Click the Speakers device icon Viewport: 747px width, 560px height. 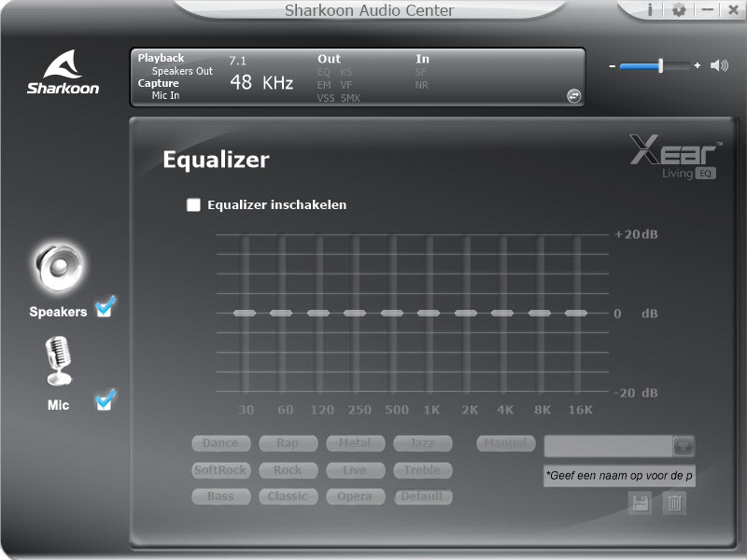60,268
